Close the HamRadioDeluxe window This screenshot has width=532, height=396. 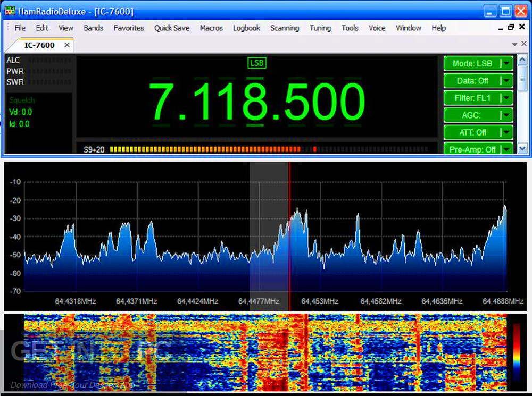click(521, 11)
